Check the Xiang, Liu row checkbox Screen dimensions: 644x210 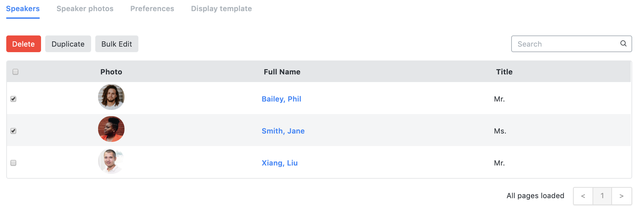coord(14,163)
